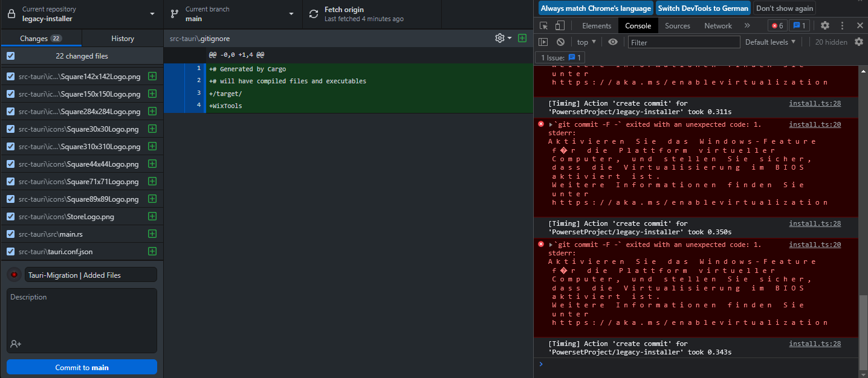
Task: Expand more DevTools tabs chevron
Action: (x=747, y=25)
